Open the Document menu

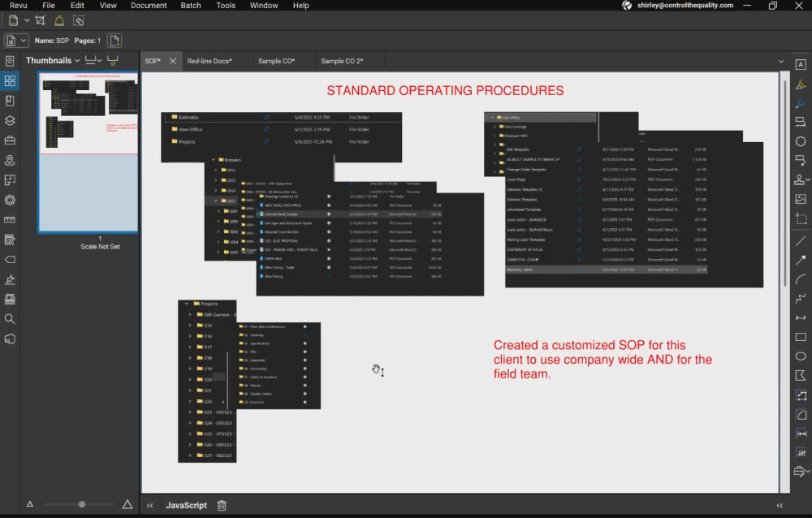149,6
